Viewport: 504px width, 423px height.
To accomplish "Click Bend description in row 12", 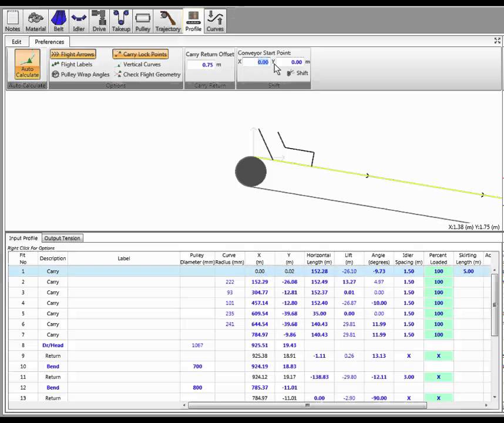I will click(53, 388).
